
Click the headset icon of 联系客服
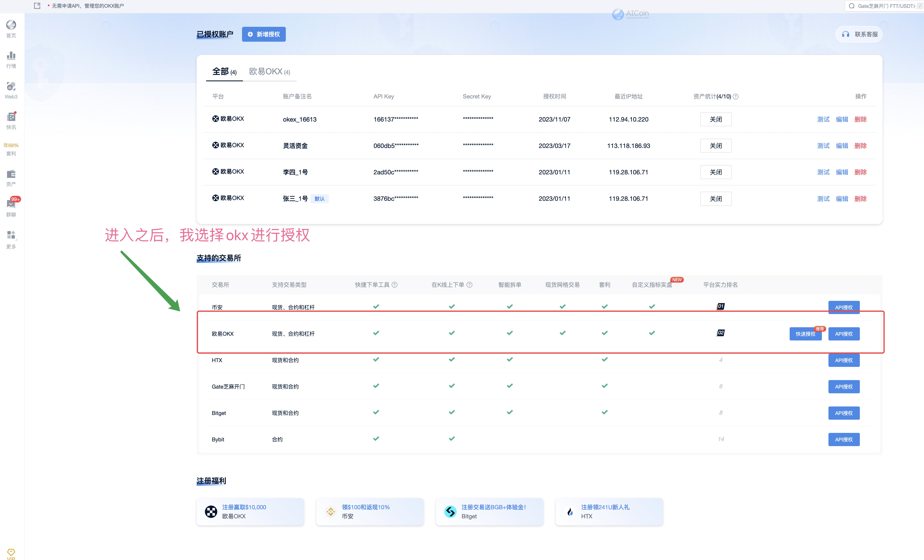pyautogui.click(x=845, y=34)
